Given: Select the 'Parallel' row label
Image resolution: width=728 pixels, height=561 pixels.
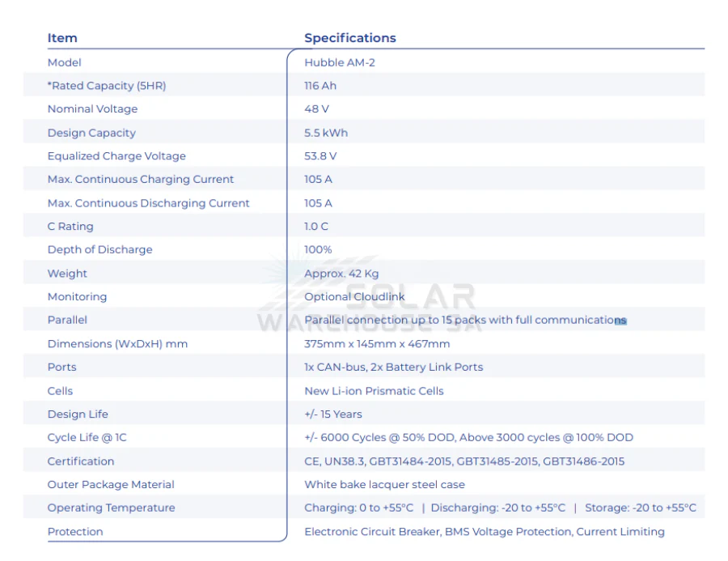Looking at the screenshot, I should point(67,320).
